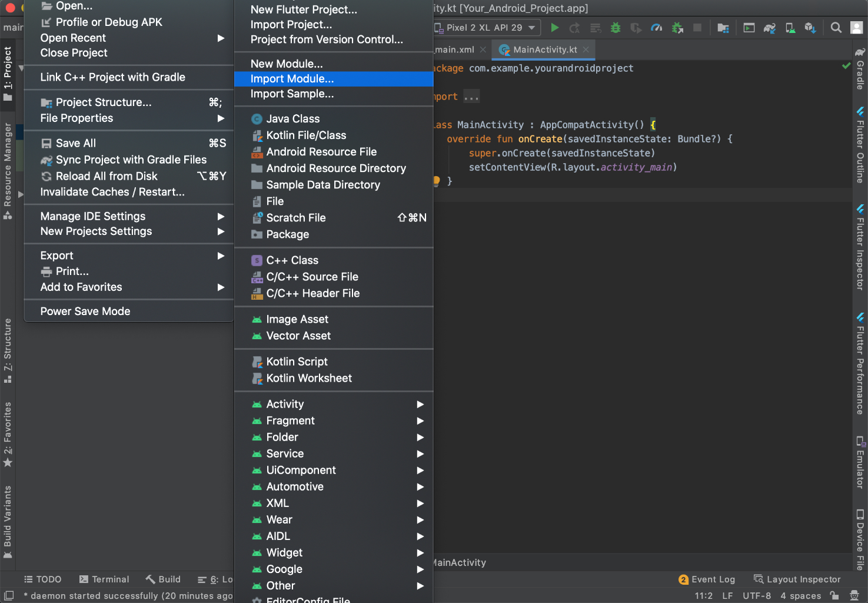
Task: Click Apply Changes and Restart Activity icon
Action: [x=575, y=28]
